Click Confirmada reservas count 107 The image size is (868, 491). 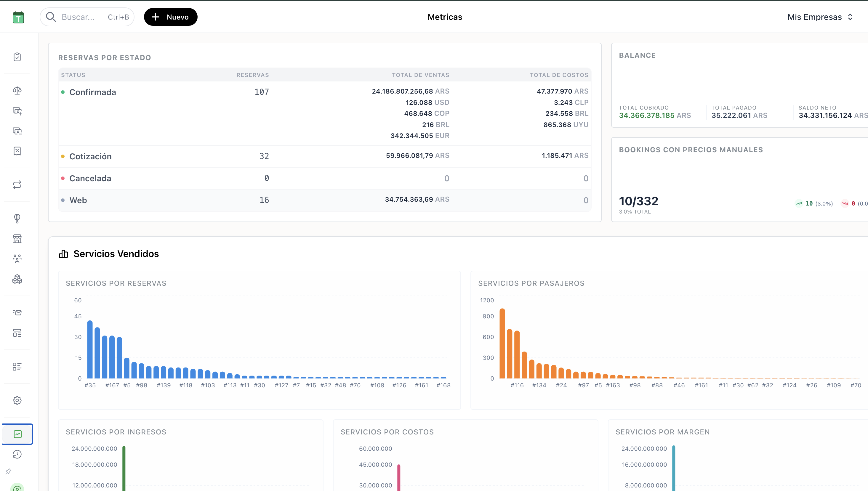262,92
